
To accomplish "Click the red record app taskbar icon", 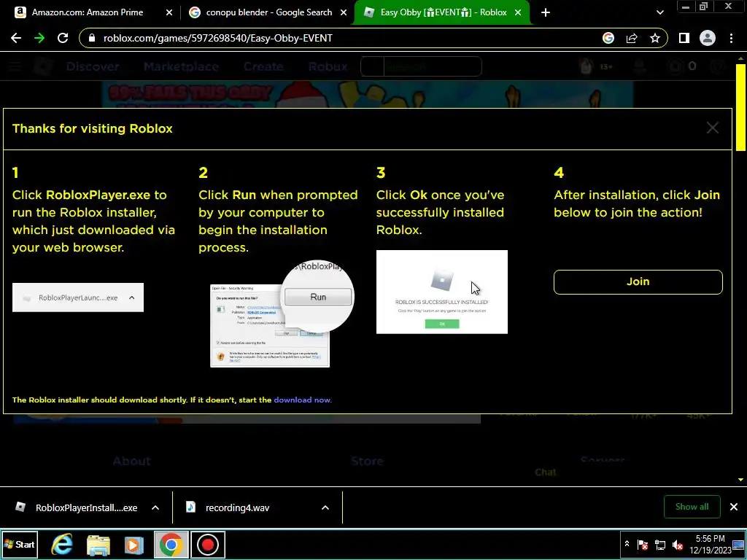I will pyautogui.click(x=208, y=544).
